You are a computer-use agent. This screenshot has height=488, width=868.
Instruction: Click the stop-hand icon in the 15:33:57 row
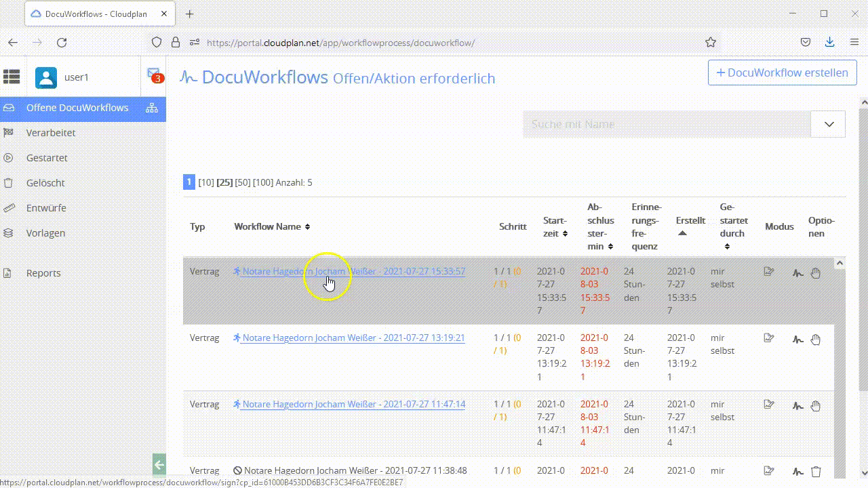816,273
